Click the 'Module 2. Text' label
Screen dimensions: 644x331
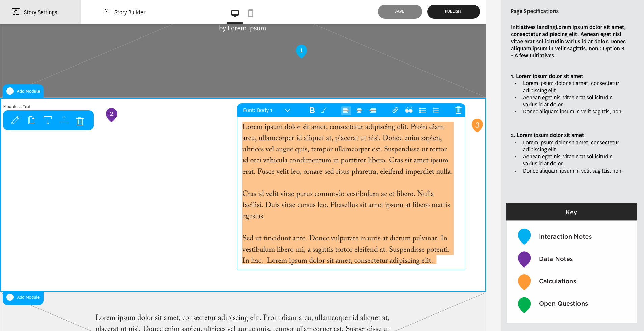coord(17,107)
